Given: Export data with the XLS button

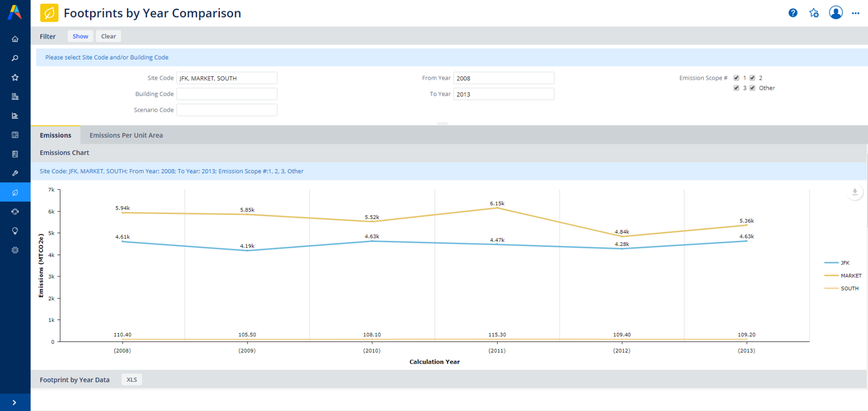Looking at the screenshot, I should (132, 380).
